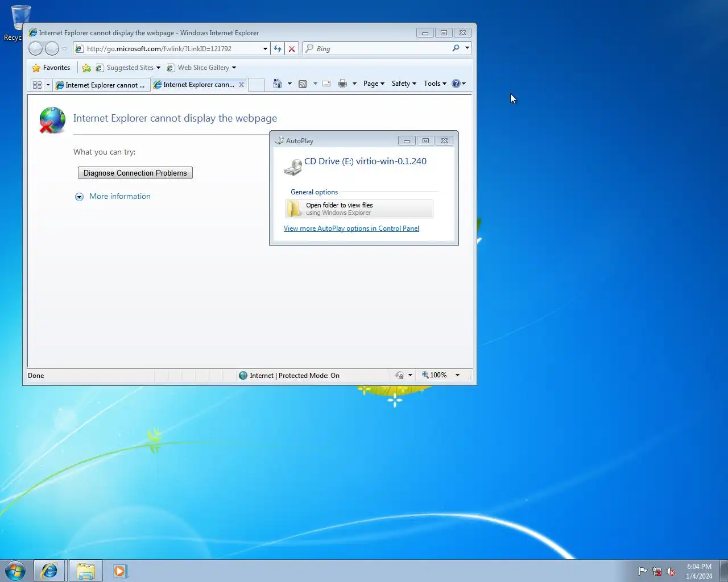Click the Action Center flag tray icon
The width and height of the screenshot is (728, 582).
(643, 571)
